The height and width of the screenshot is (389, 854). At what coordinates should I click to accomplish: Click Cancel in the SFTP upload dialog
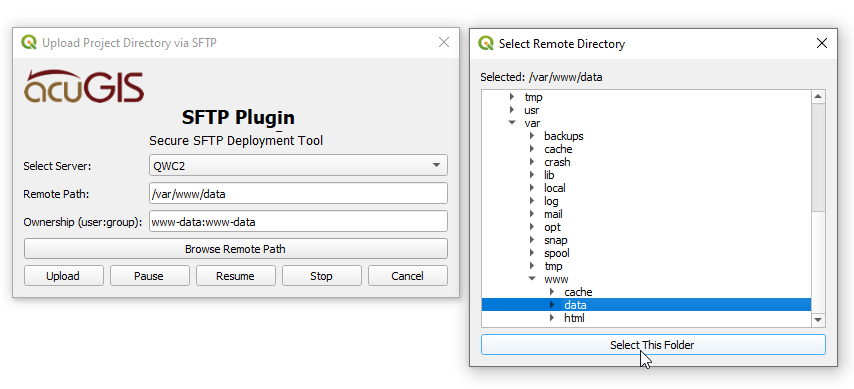(x=407, y=276)
